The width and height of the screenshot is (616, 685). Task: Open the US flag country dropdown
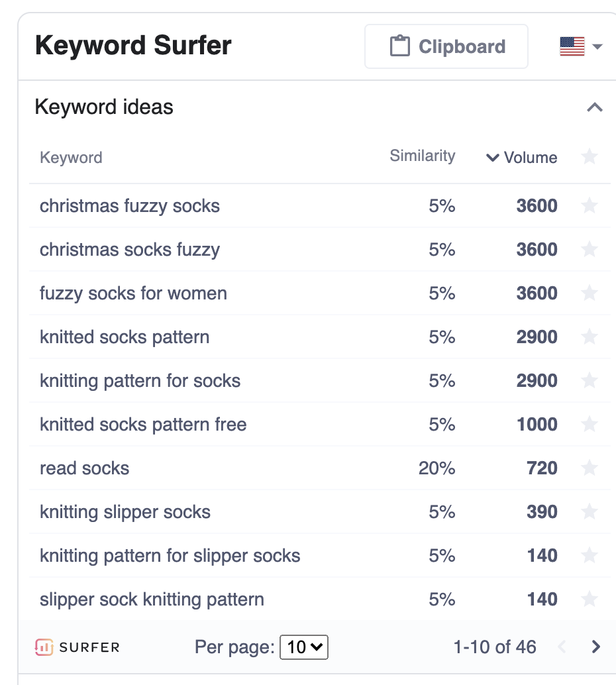pyautogui.click(x=581, y=46)
